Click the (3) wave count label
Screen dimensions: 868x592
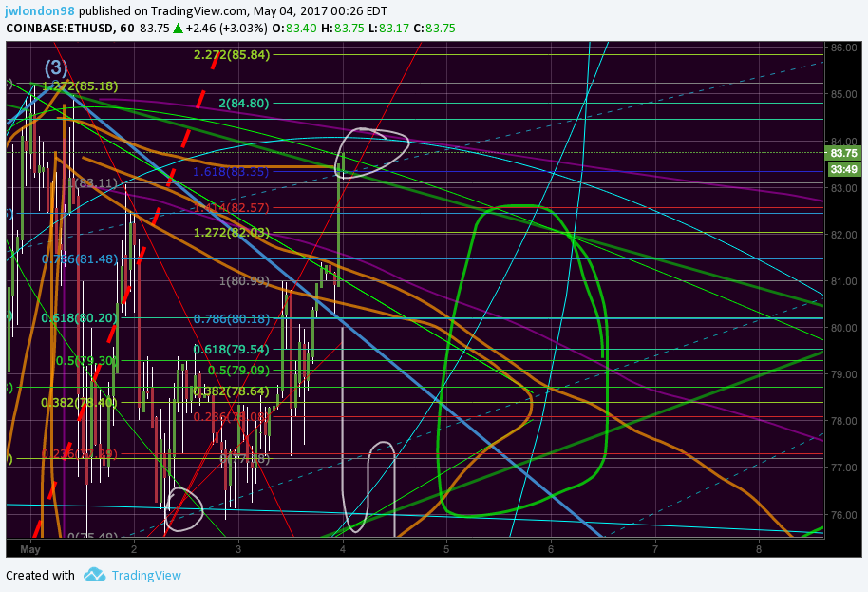point(56,68)
